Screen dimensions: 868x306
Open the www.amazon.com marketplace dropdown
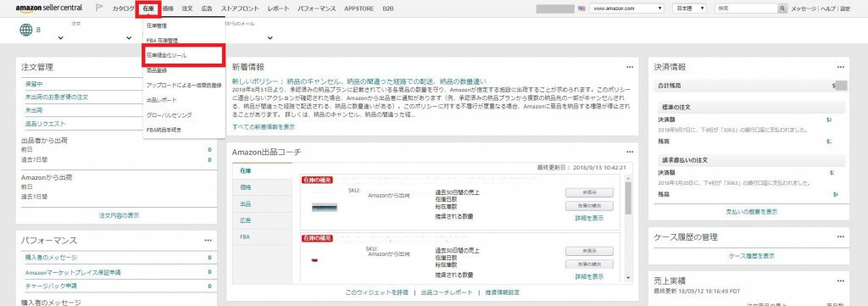coord(626,8)
